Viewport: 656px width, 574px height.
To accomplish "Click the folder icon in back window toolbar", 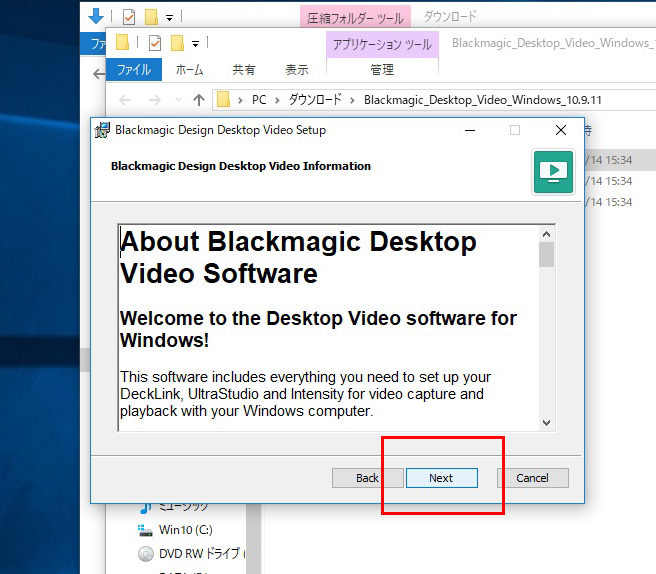I will 151,17.
